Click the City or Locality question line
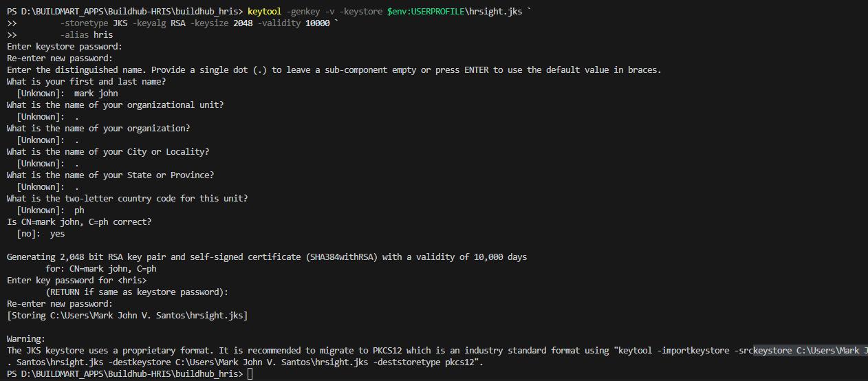This screenshot has height=381, width=868. click(108, 152)
